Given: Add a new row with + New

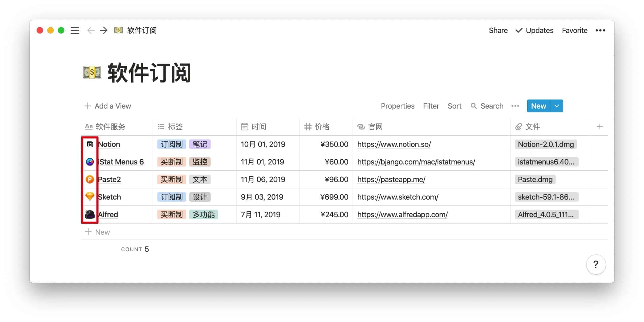Looking at the screenshot, I should [x=97, y=232].
